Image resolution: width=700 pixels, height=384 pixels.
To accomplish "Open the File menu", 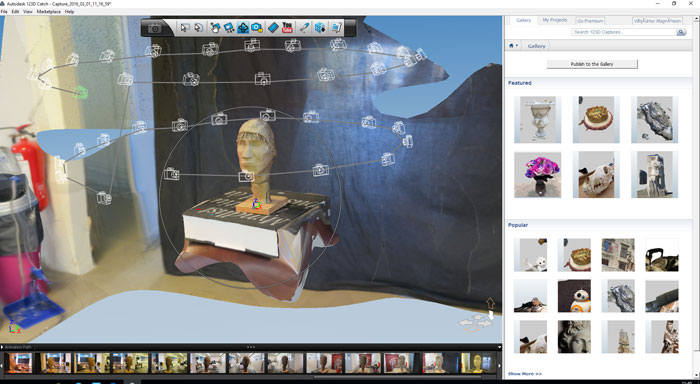I will 4,12.
